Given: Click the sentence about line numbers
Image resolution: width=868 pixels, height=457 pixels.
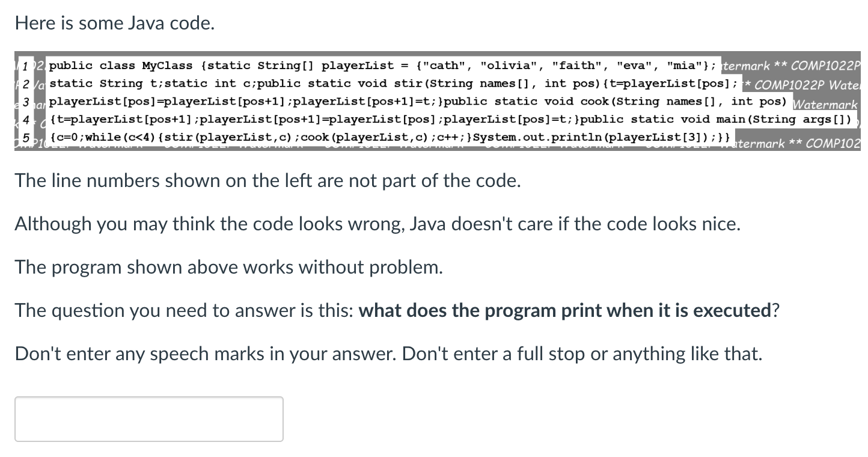Looking at the screenshot, I should [x=269, y=180].
